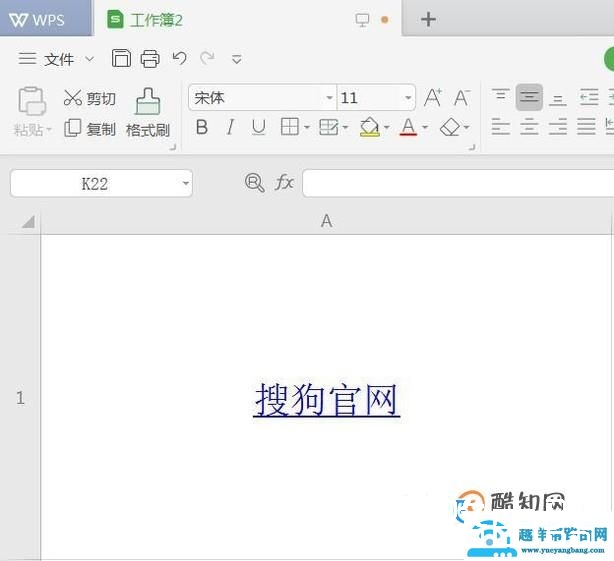The width and height of the screenshot is (614, 561).
Task: Click the decrease indent icon
Action: pyautogui.click(x=589, y=97)
